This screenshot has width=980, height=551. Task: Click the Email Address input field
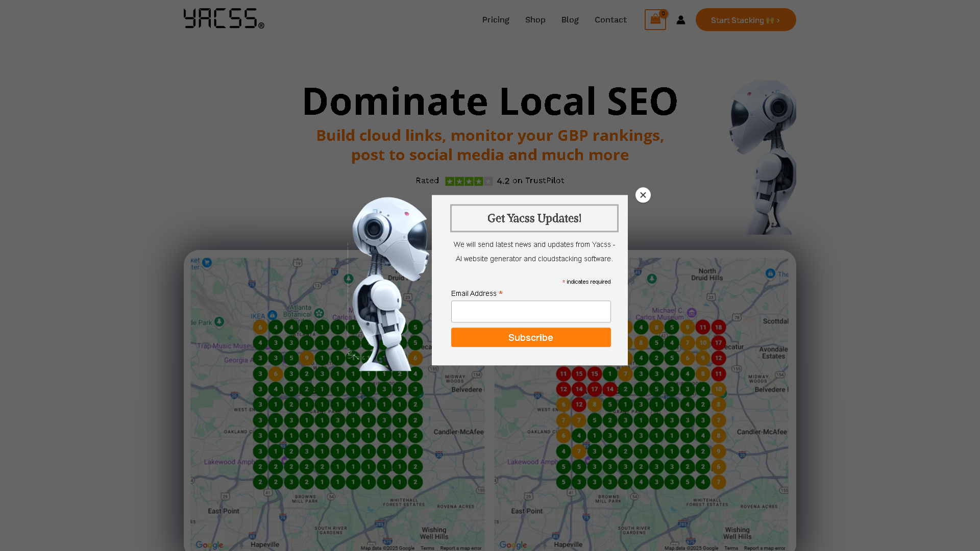[531, 311]
